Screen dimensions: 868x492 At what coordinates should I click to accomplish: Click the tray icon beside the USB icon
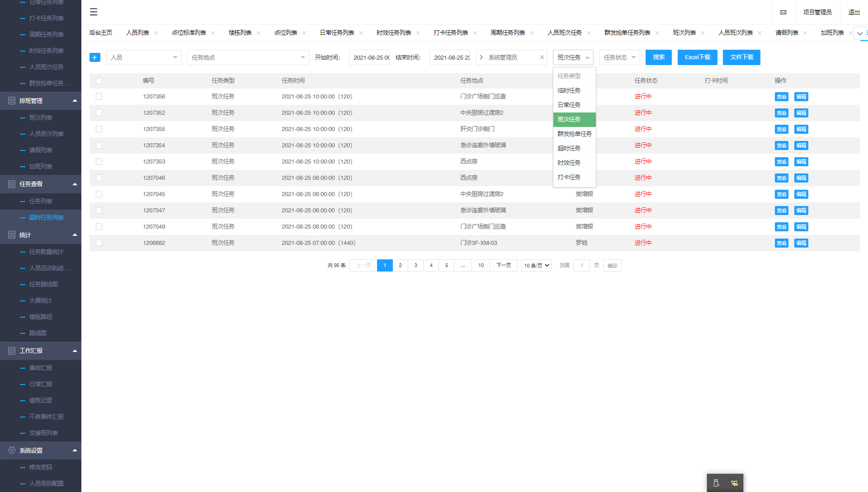[x=734, y=483]
